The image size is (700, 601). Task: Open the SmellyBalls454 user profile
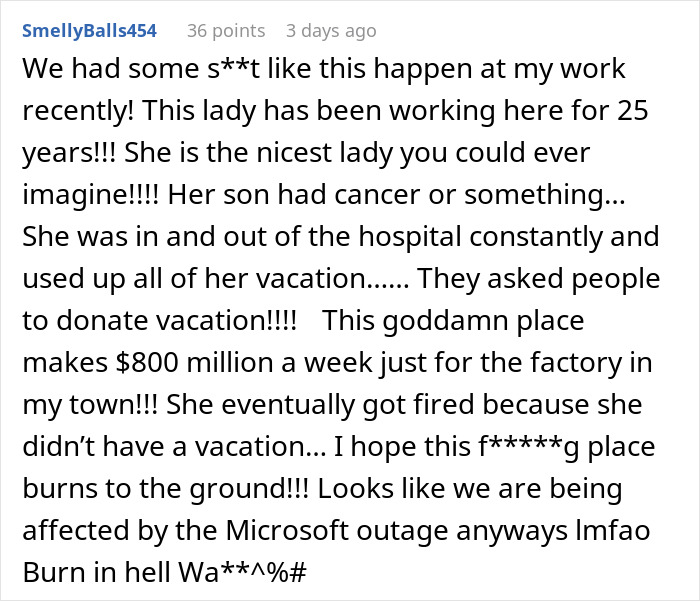tap(88, 31)
